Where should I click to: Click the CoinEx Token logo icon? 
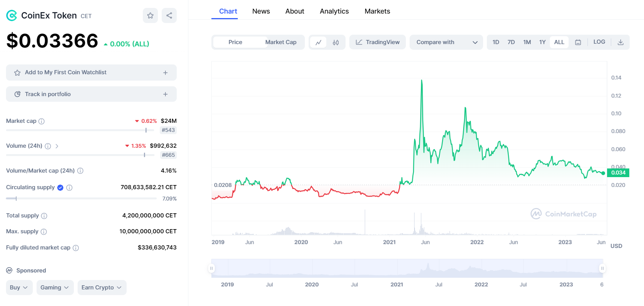pyautogui.click(x=12, y=15)
